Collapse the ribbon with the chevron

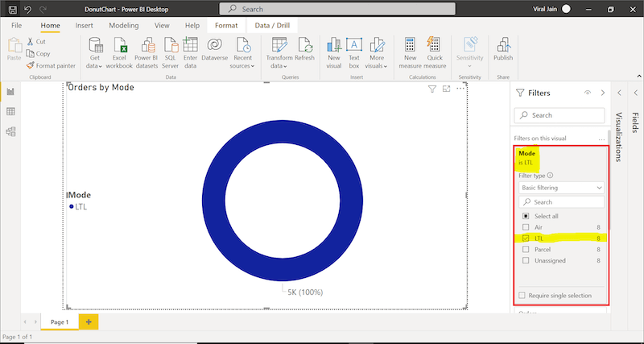(x=638, y=76)
